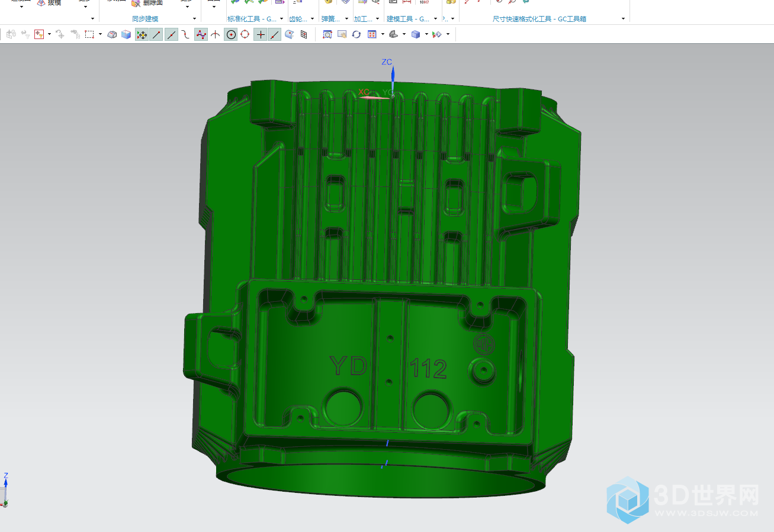Click the 加工... group label
Image resolution: width=774 pixels, height=532 pixels.
pos(363,19)
